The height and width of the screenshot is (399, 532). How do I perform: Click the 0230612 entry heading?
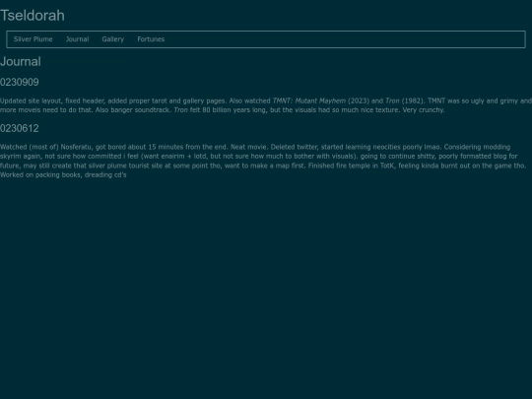tap(20, 128)
